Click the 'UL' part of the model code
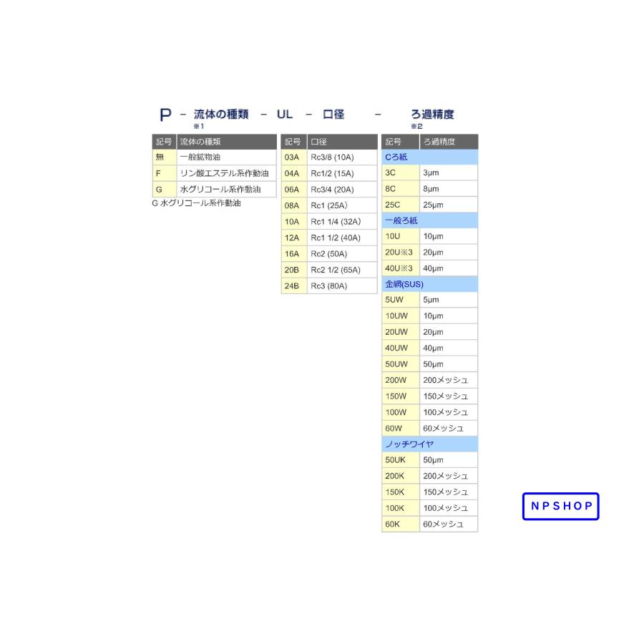This screenshot has width=644, height=644. pyautogui.click(x=285, y=114)
